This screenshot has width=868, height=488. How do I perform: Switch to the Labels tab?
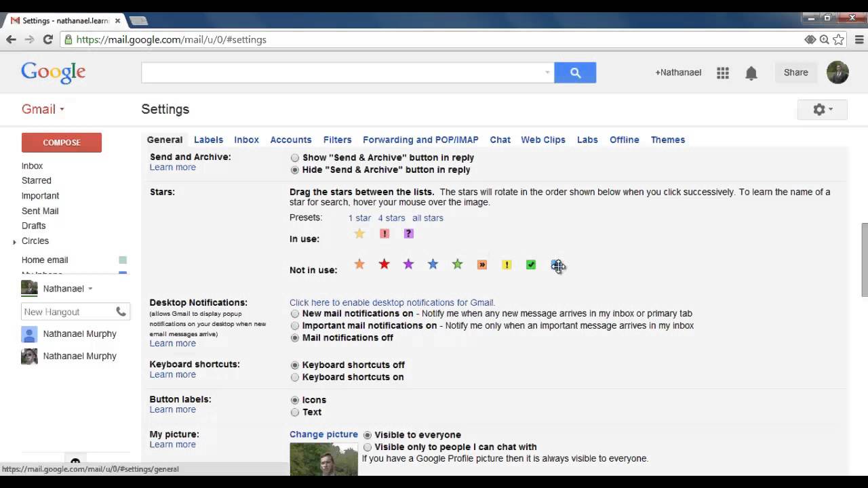pos(208,140)
